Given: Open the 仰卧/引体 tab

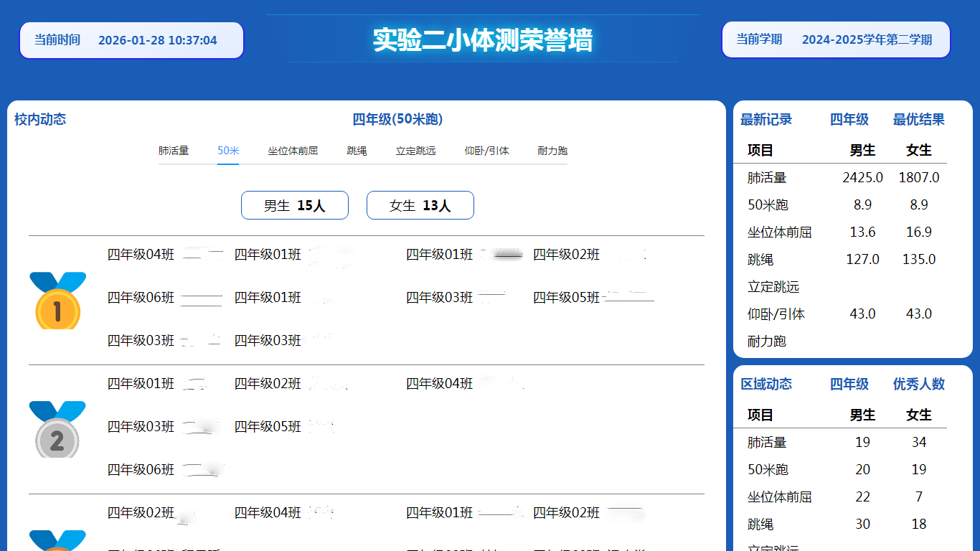Looking at the screenshot, I should (x=486, y=151).
